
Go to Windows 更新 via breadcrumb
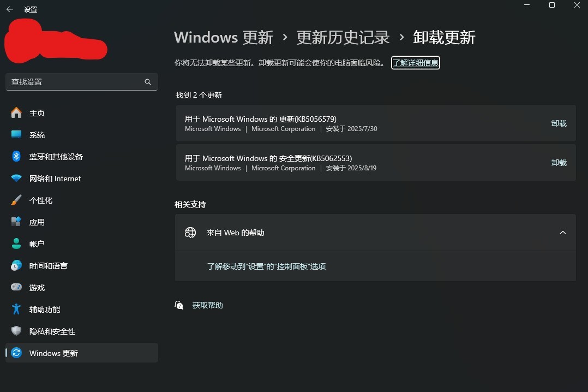coord(223,37)
